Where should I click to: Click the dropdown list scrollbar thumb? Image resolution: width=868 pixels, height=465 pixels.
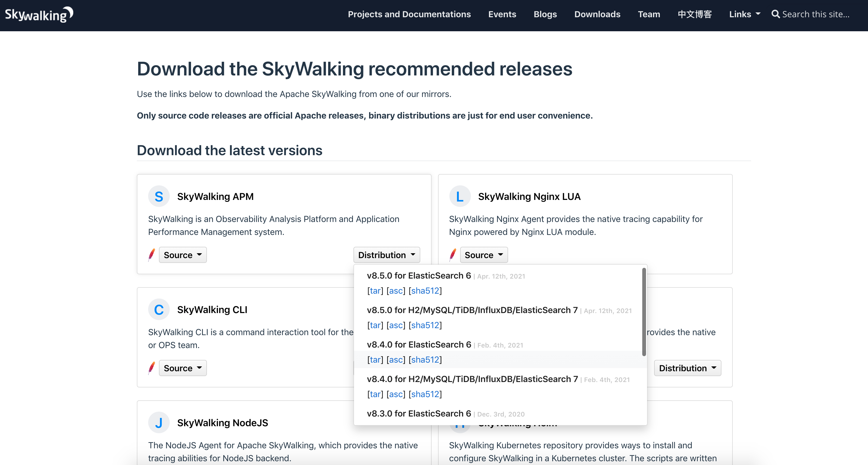(644, 312)
